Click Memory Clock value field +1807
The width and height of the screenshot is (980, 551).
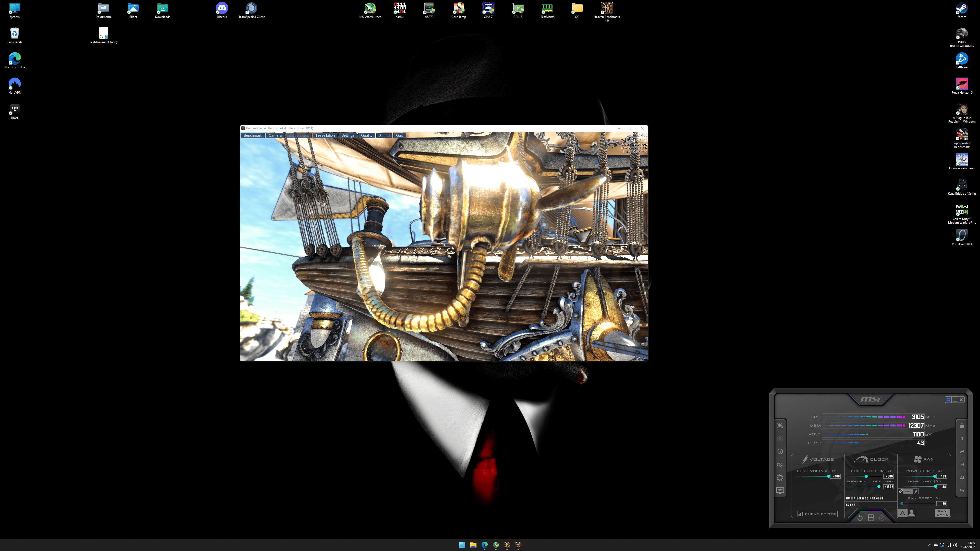click(x=888, y=487)
